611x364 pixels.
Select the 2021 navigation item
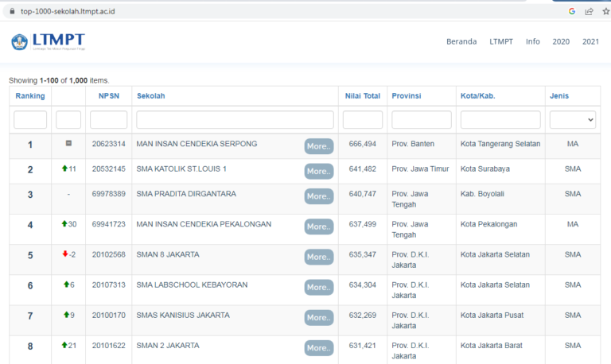coord(590,41)
